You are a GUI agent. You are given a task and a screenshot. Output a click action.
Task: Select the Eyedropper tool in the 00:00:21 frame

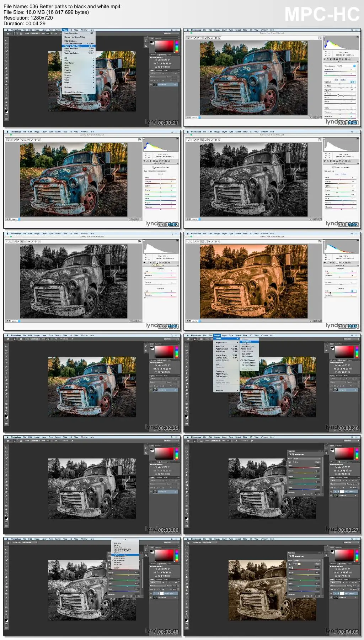(6, 57)
